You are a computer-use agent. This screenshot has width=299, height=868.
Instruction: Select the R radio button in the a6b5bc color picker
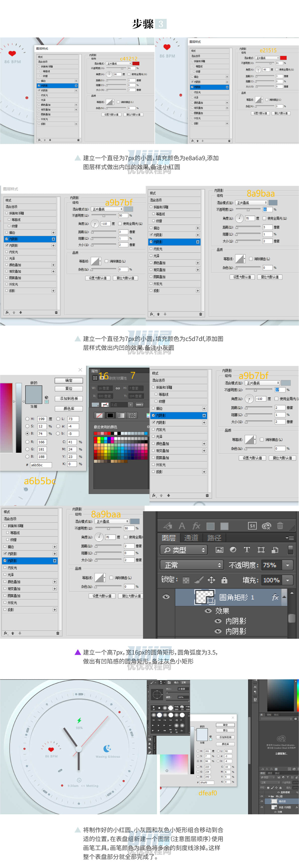tap(27, 441)
